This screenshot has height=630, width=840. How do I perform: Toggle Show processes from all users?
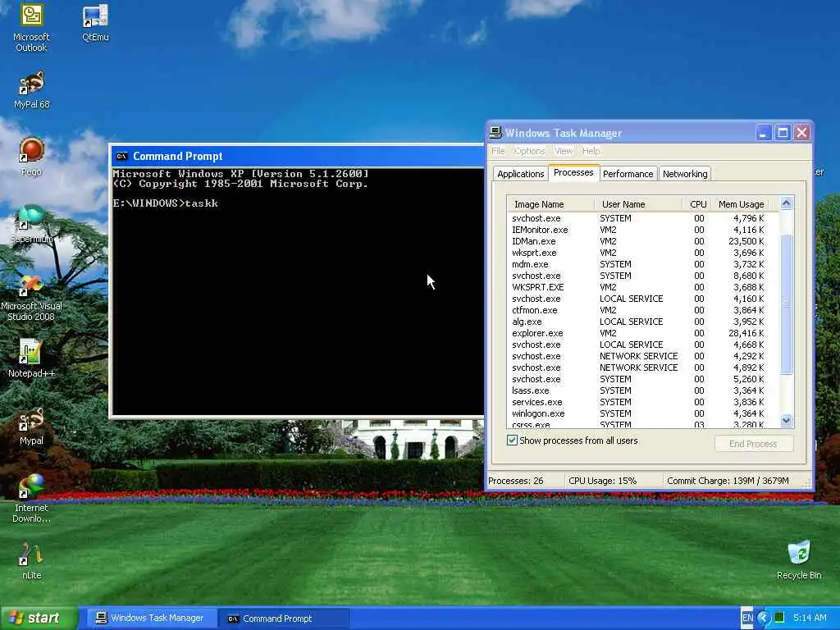tap(512, 441)
